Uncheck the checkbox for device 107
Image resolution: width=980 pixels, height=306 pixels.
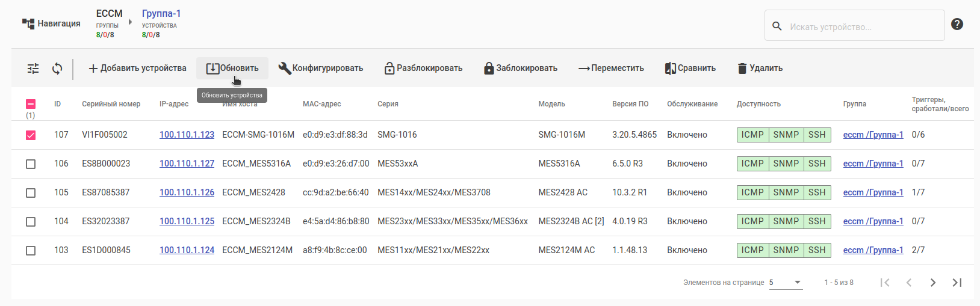(31, 135)
